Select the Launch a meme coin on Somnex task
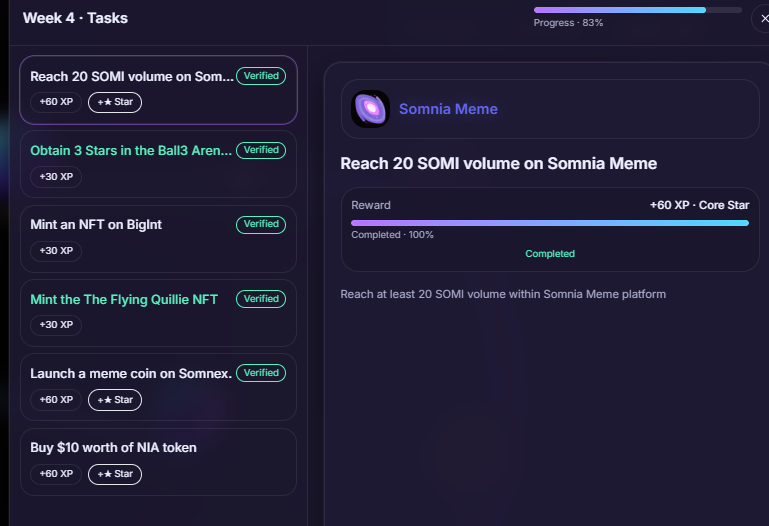769x526 pixels. click(158, 387)
